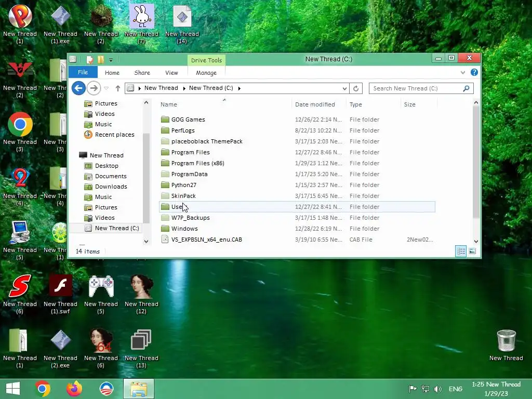Open the Start menu Windows logo
This screenshot has height=399, width=532.
point(13,389)
